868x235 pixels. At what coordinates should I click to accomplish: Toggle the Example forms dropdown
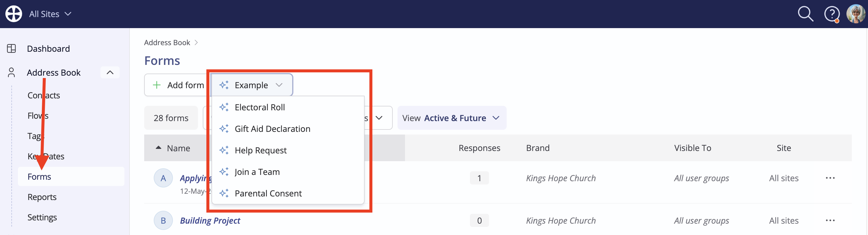coord(251,85)
